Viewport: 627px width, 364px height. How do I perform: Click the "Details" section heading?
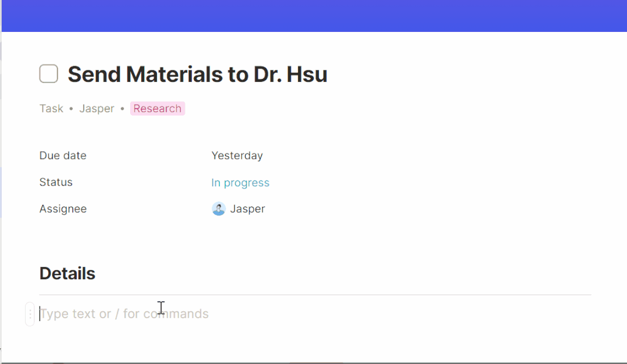pos(67,273)
